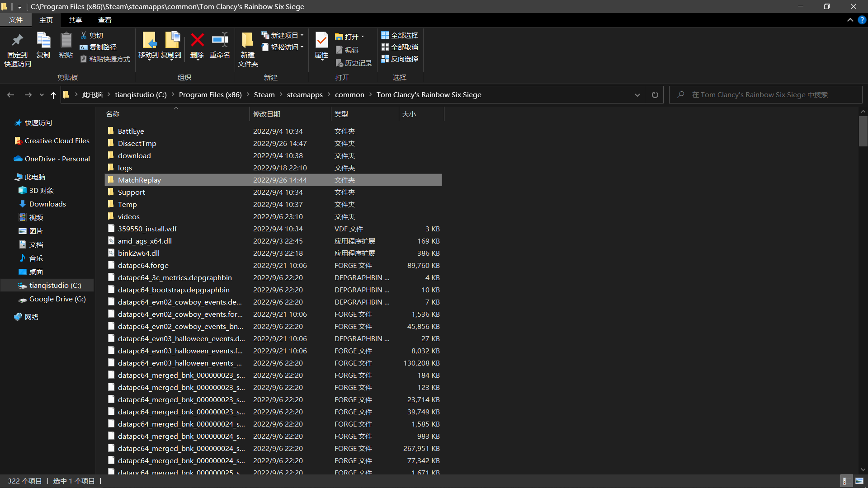Open address bar history dropdown

[x=637, y=95]
